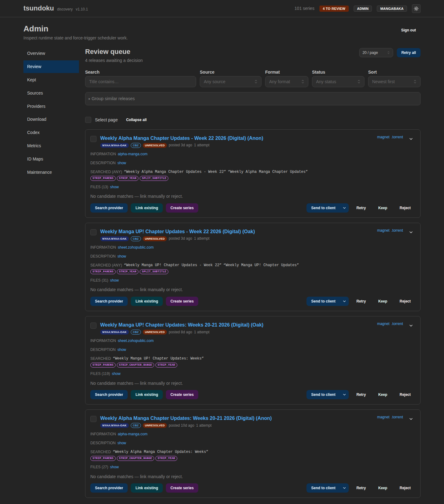444x504 pixels.
Task: Click the tsundoku logo title
Action: (39, 8)
